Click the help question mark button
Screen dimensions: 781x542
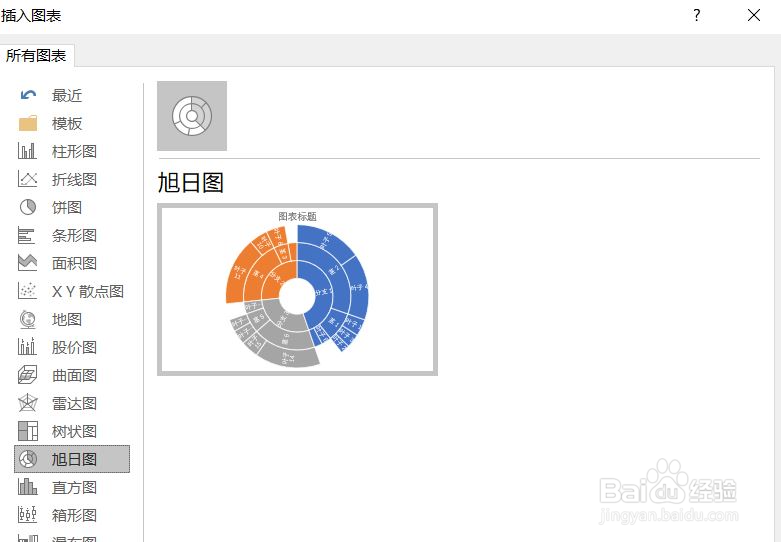697,15
